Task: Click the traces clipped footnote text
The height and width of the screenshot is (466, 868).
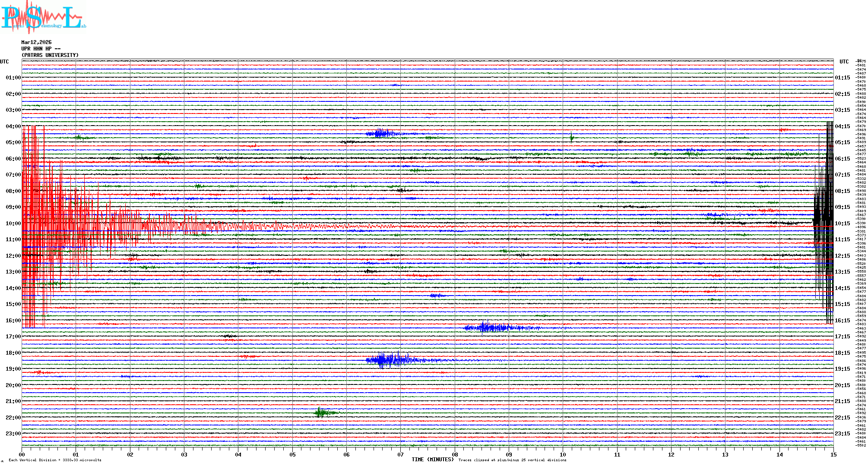Action: click(x=512, y=460)
